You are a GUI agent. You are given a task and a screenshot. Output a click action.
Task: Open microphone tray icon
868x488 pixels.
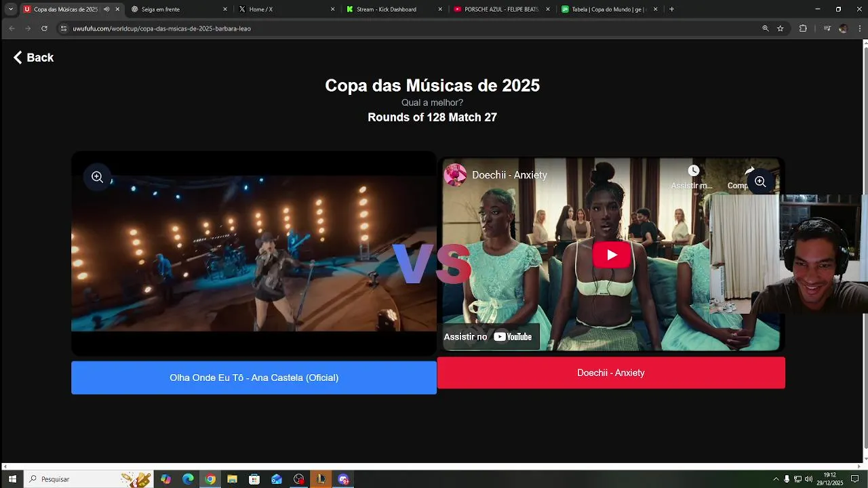coord(787,479)
